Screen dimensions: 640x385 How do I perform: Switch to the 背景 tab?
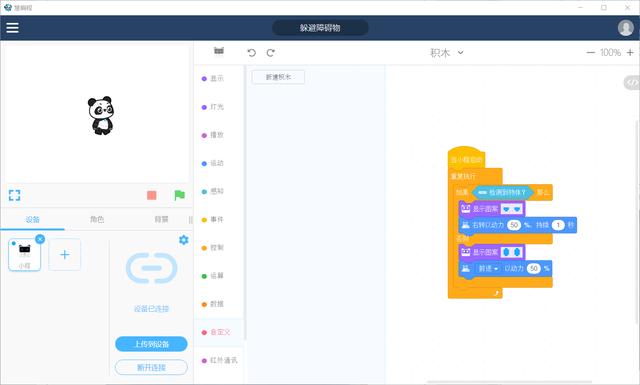161,220
